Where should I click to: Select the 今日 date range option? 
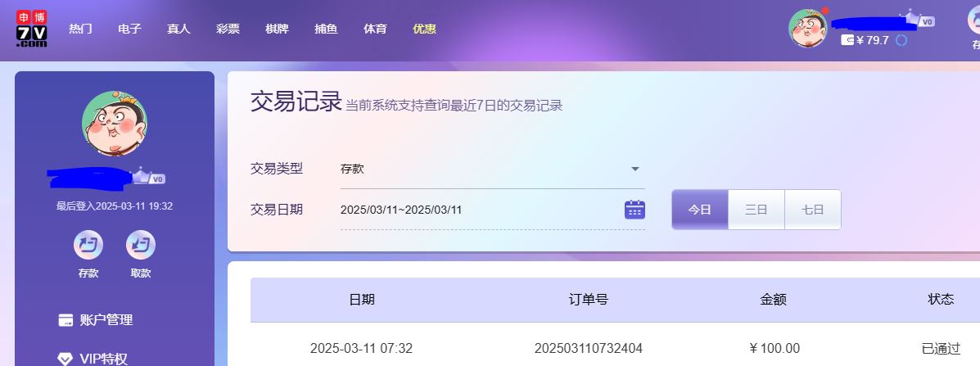pos(699,210)
